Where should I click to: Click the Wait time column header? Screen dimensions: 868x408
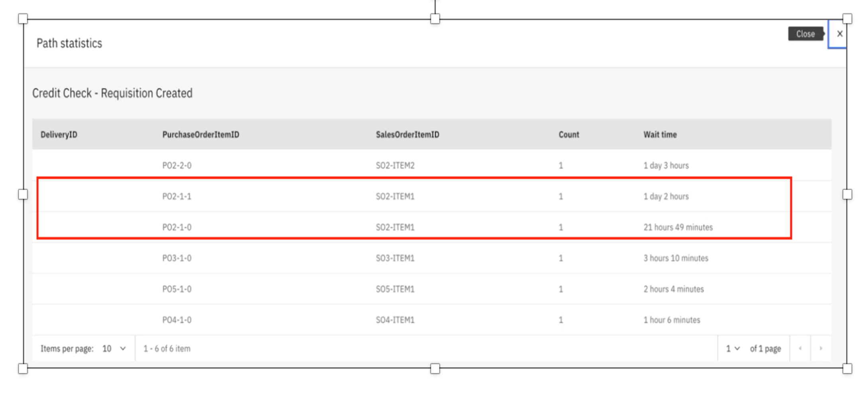(x=660, y=135)
